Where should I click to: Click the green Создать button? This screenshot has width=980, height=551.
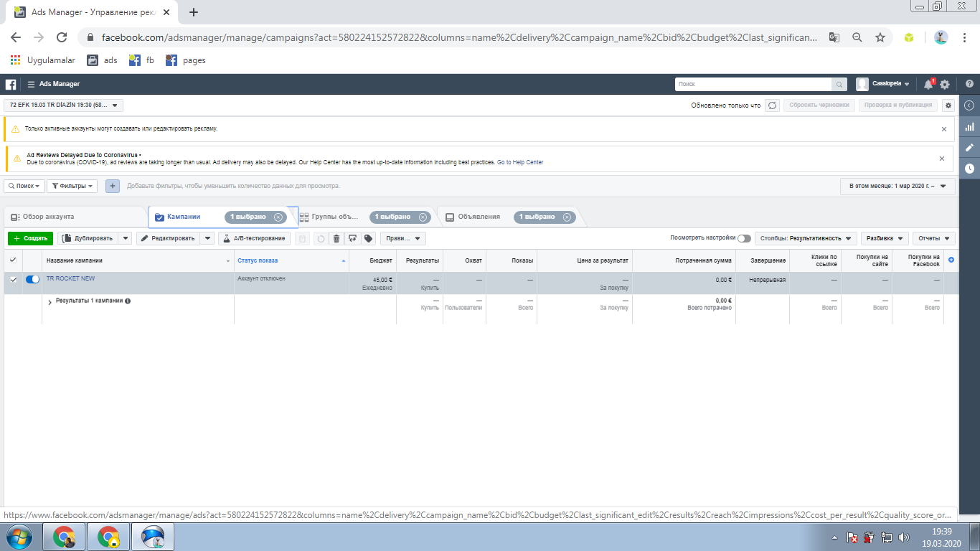click(x=30, y=238)
